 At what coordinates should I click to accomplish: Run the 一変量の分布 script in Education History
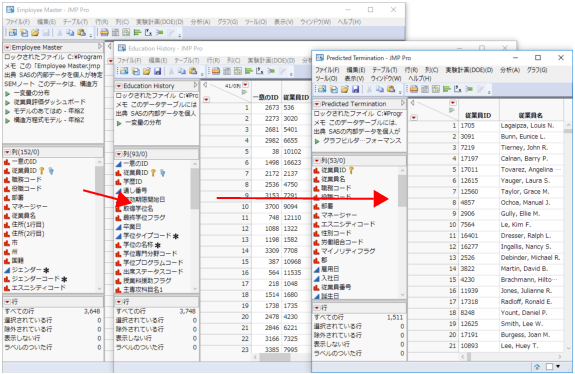point(119,123)
